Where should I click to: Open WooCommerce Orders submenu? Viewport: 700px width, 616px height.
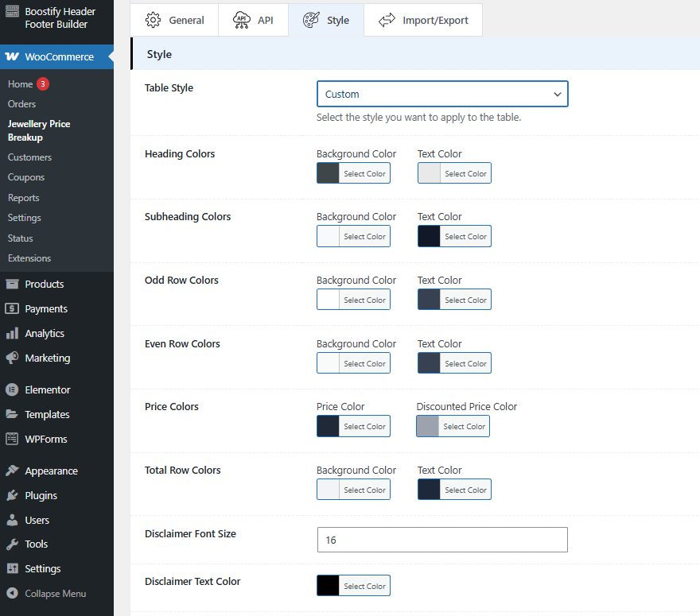click(x=22, y=104)
